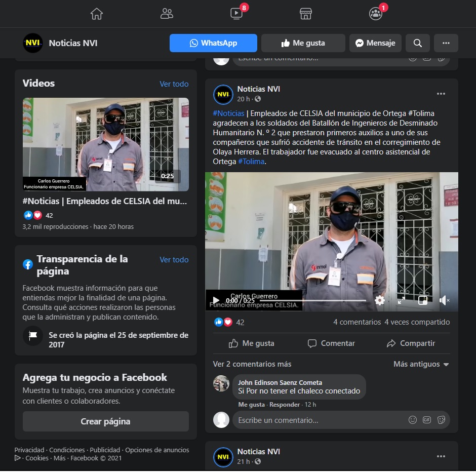Click the page creation flag icon

(33, 335)
